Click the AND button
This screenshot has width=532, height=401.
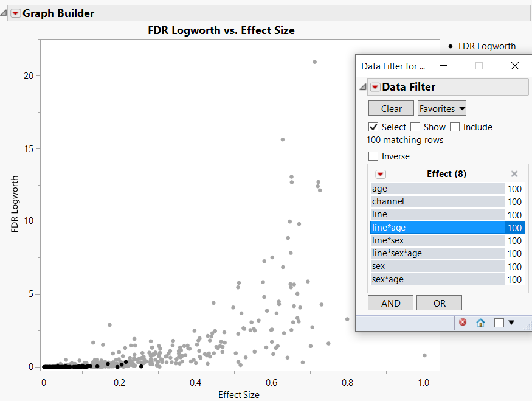click(x=390, y=302)
